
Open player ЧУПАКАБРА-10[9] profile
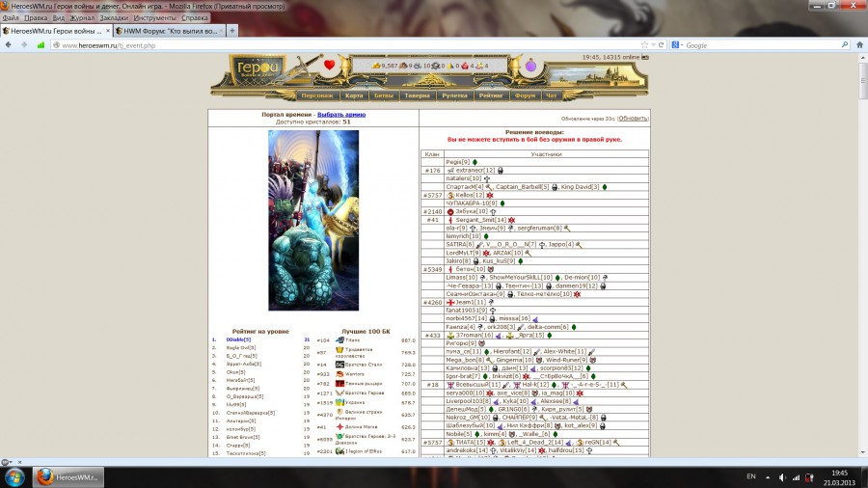click(472, 203)
